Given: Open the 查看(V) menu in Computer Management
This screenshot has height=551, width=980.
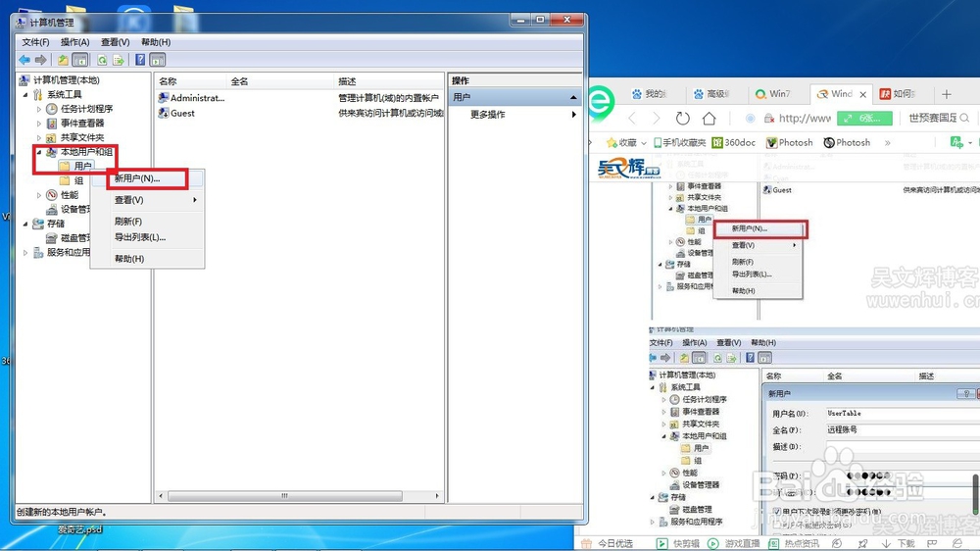Looking at the screenshot, I should click(x=116, y=42).
